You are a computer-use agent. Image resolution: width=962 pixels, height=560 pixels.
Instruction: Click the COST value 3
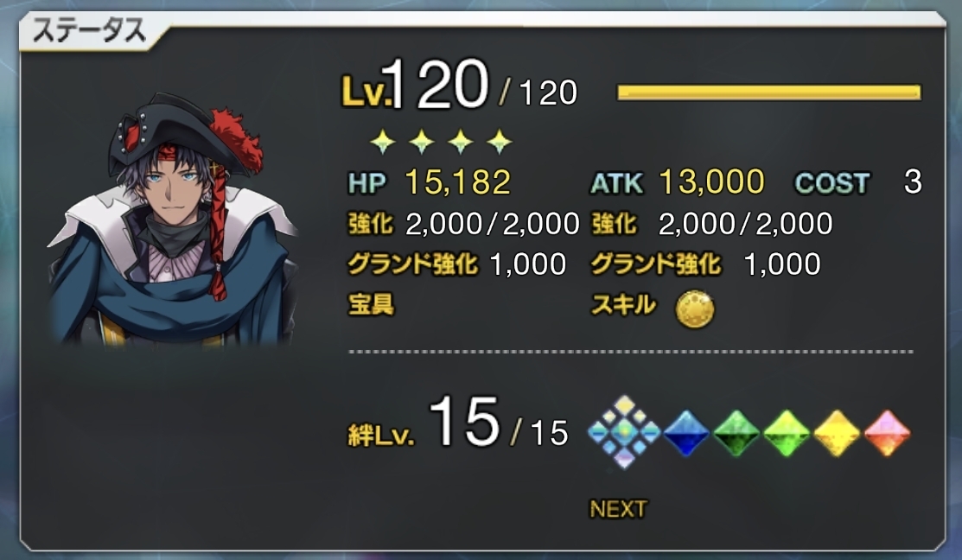[x=913, y=182]
